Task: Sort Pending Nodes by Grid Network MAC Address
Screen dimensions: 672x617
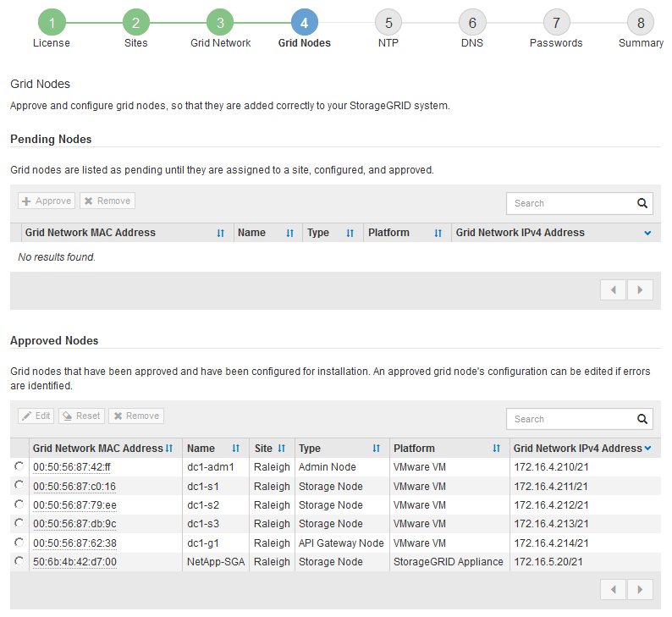Action: tap(220, 233)
